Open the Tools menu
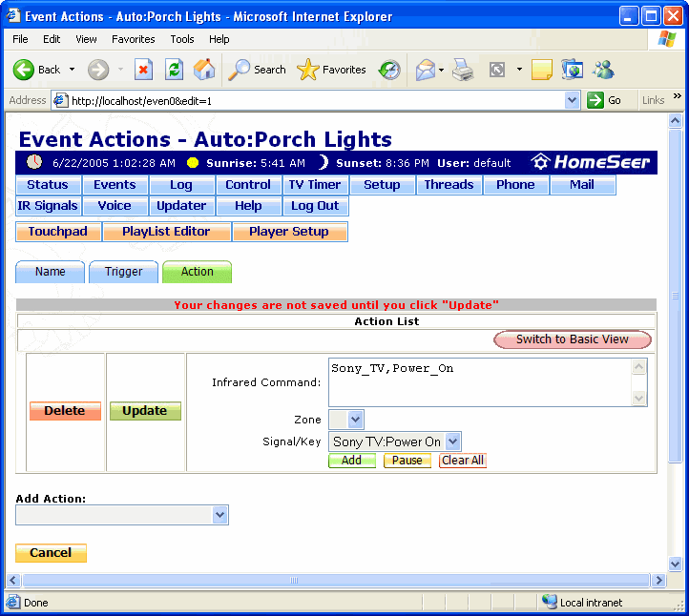This screenshot has width=689, height=616. coord(182,39)
